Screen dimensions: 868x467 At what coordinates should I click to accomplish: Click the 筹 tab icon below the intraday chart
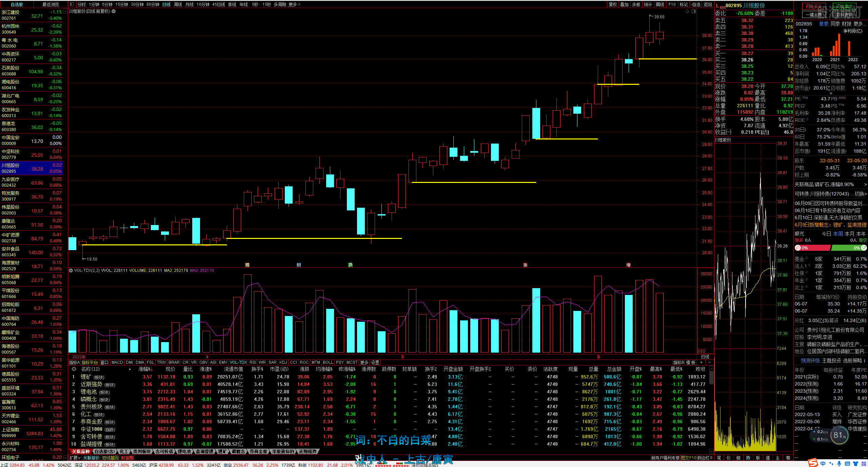(x=788, y=458)
